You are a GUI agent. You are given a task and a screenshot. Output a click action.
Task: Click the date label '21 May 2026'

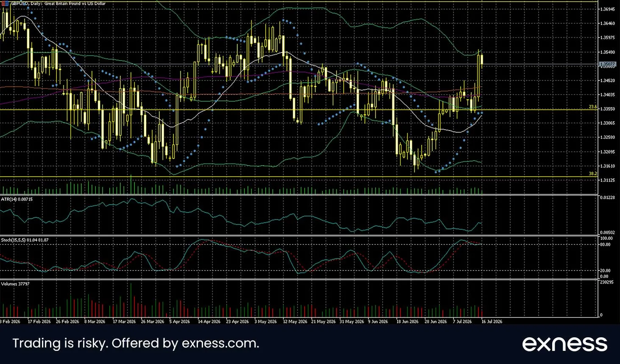click(323, 322)
